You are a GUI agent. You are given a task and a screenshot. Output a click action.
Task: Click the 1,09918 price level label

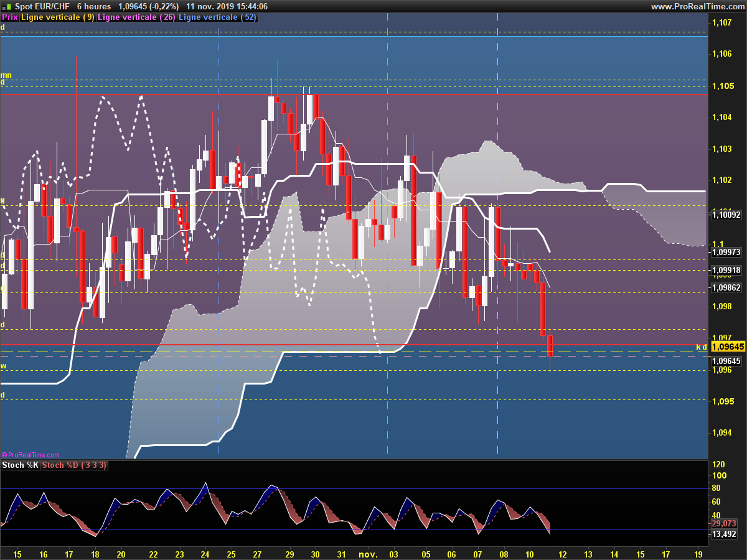pos(726,270)
